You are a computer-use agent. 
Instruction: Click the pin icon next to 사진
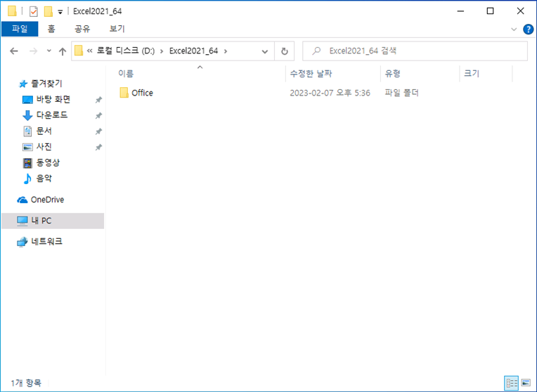98,147
